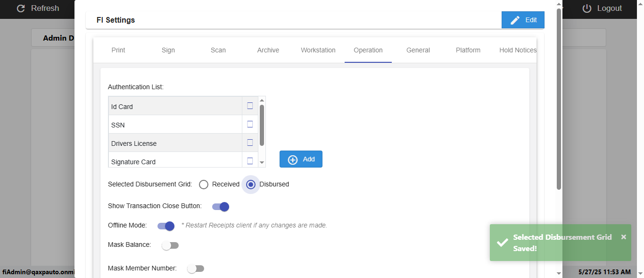Click the plus circle icon on Add
The height and width of the screenshot is (278, 644).
(293, 160)
